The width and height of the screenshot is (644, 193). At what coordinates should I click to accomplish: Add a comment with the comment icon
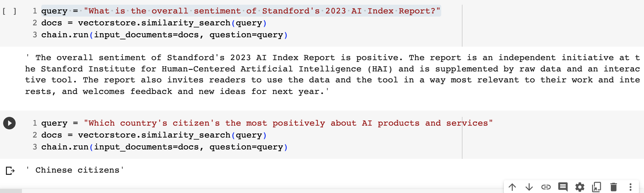coord(563,187)
